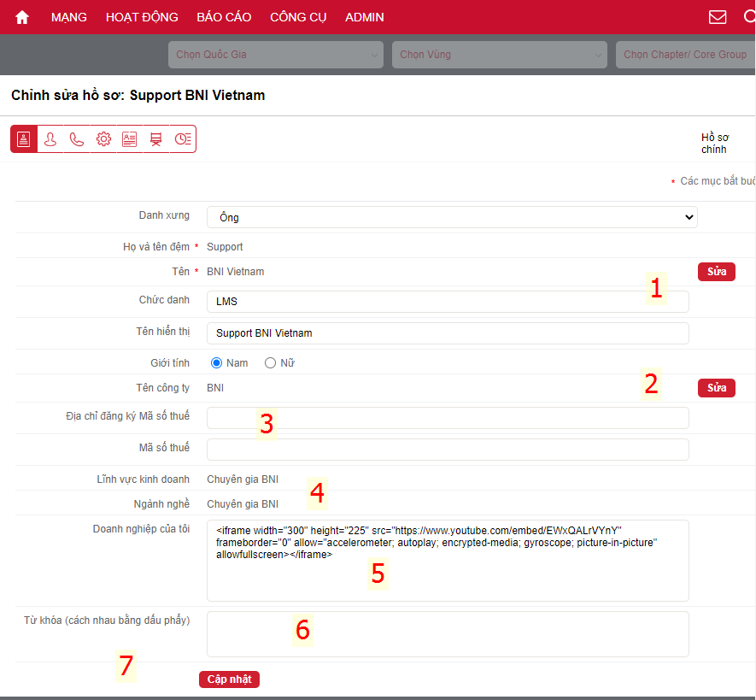Screen dimensions: 756x700
Task: Open the business card tab icon
Action: tap(129, 139)
